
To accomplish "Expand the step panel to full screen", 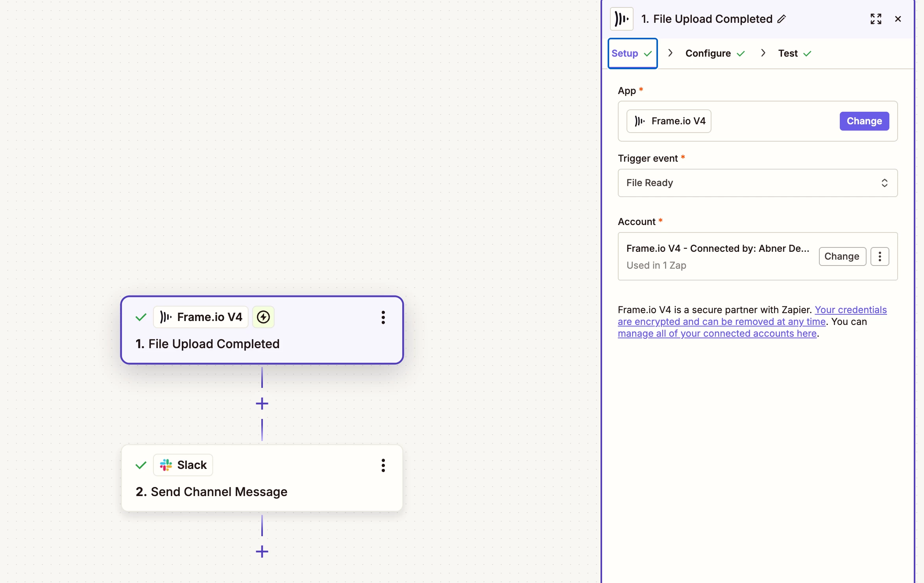I will [876, 19].
